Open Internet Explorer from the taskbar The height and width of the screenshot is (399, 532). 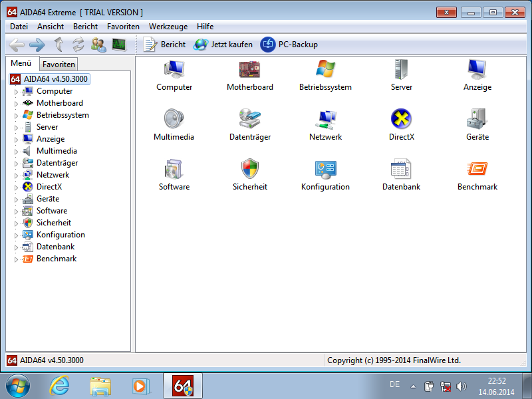click(59, 386)
